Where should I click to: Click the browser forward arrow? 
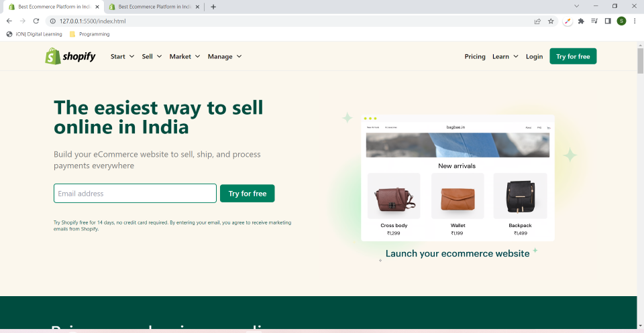click(x=23, y=21)
